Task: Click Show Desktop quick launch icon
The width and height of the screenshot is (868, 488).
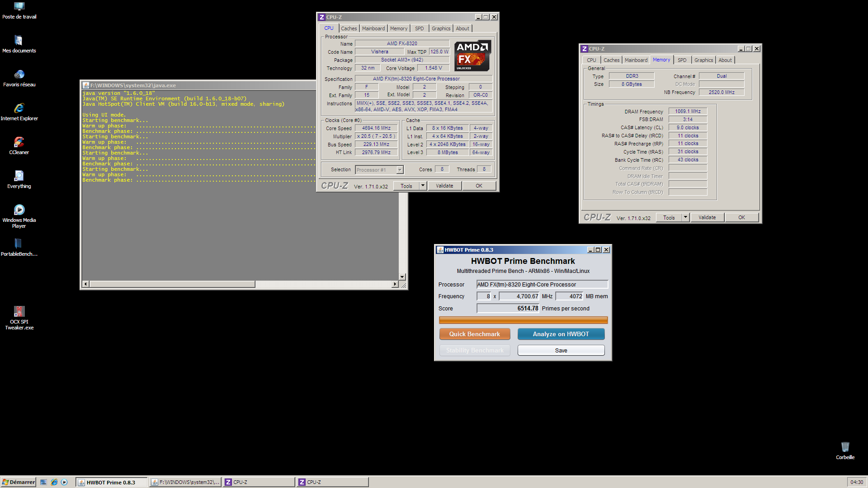Action: point(43,482)
